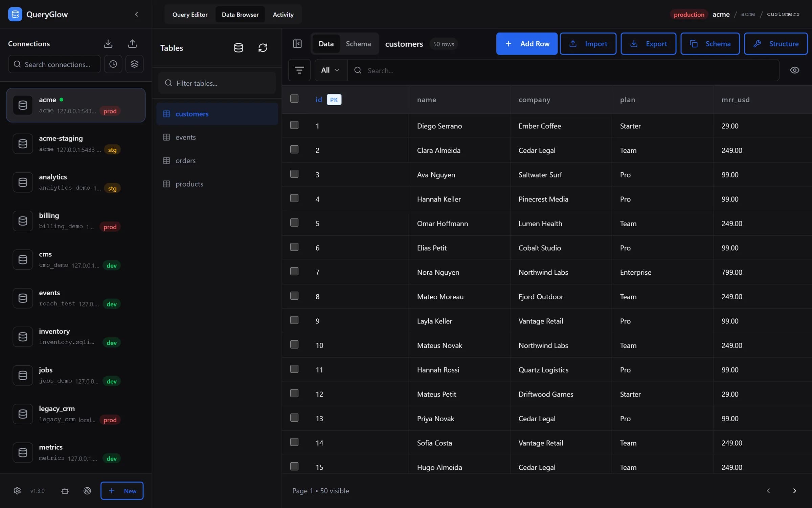Open settings gear in the sidebar footer
Viewport: 812px width, 508px height.
17,491
